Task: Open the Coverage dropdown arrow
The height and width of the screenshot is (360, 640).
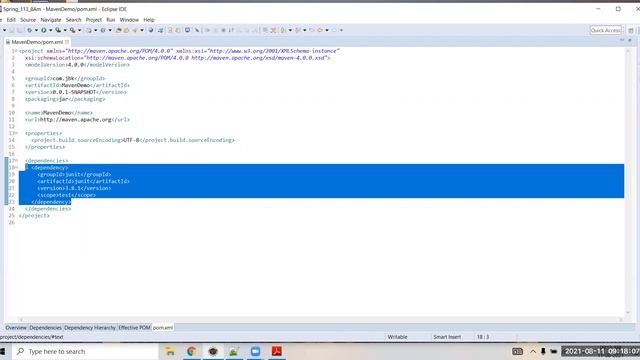Action: click(64, 30)
